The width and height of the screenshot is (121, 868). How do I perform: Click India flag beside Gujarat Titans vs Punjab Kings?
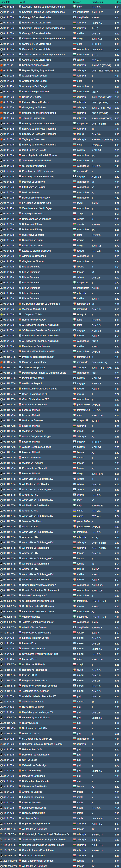(x=20, y=850)
